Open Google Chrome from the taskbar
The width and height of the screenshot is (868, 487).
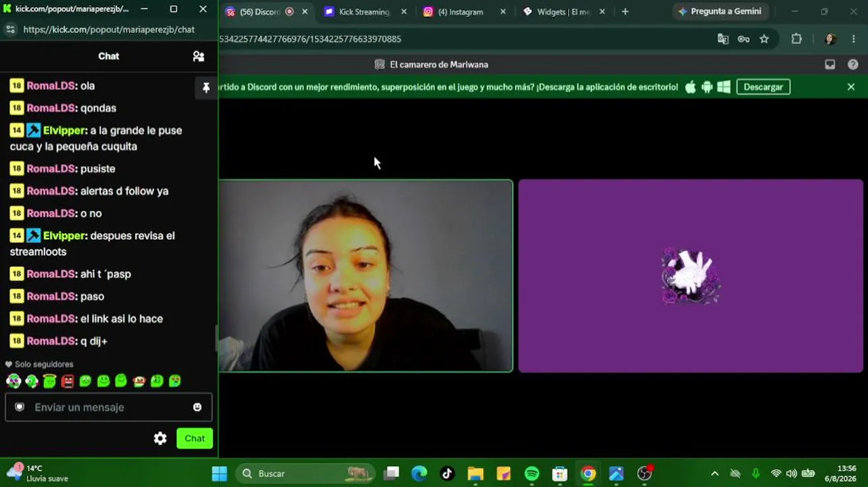click(x=588, y=473)
